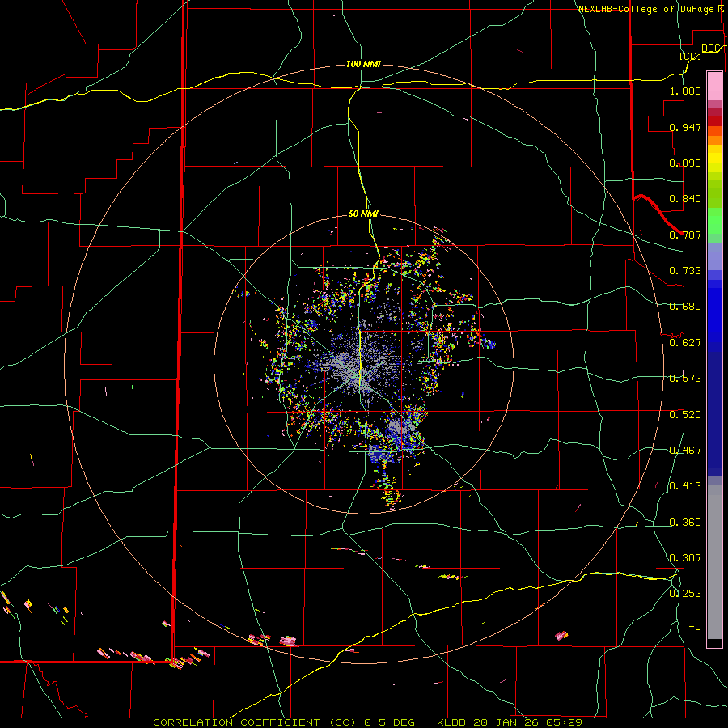The width and height of the screenshot is (728, 728).
Task: Select the DCC label above the legend
Action: click(x=710, y=49)
